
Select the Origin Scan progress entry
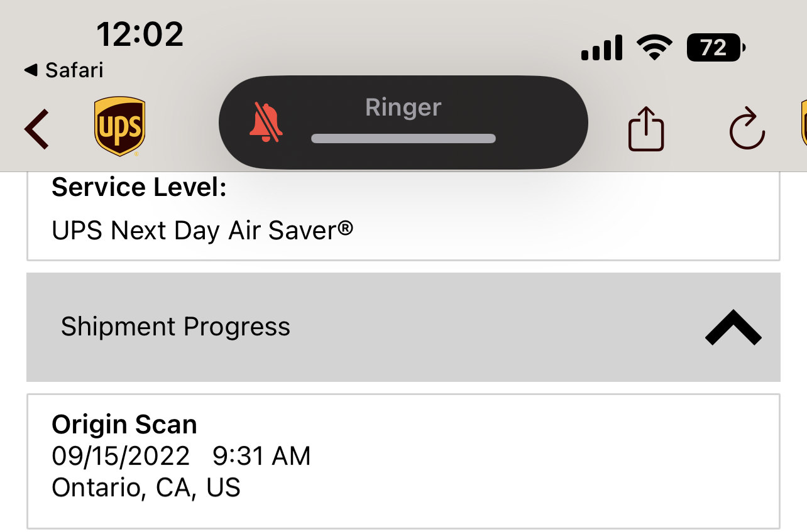click(402, 460)
